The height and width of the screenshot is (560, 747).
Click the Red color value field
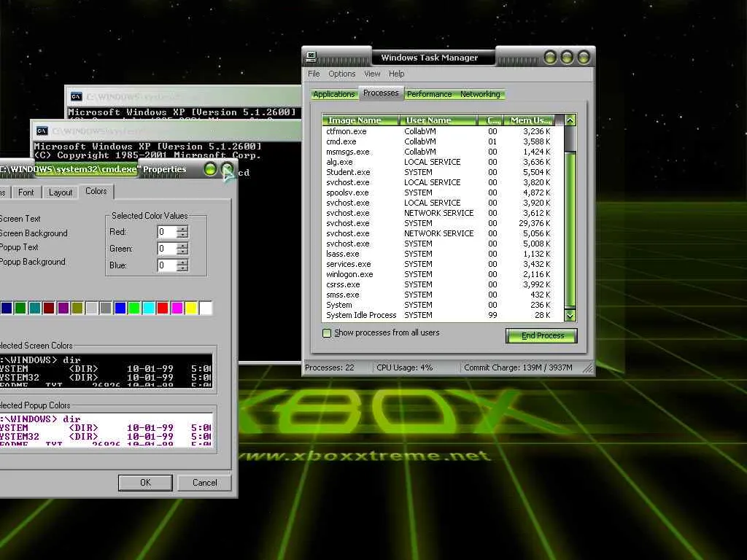pos(167,232)
